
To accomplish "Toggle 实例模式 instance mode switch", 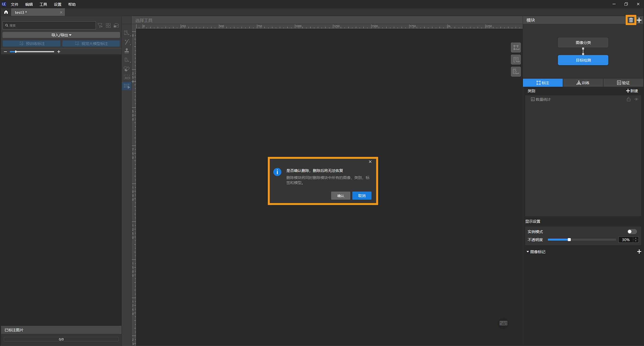I will 632,231.
